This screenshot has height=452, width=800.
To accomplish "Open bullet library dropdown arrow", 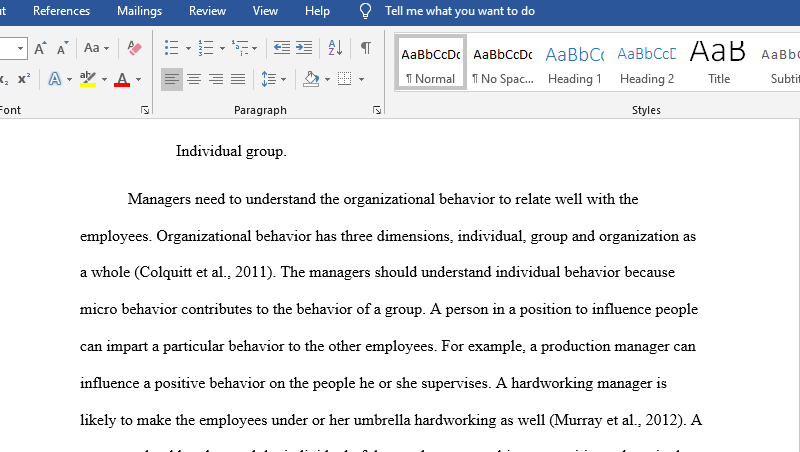I will click(x=188, y=48).
